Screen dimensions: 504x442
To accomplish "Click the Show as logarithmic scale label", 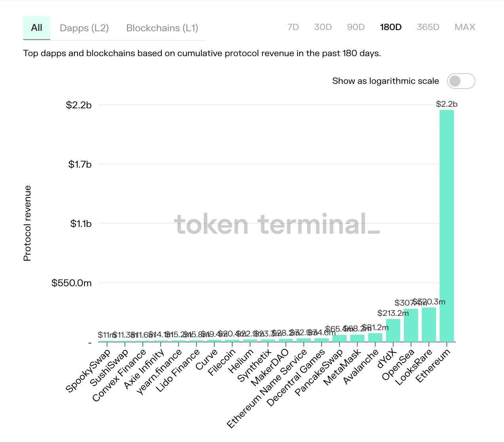I will coord(386,81).
